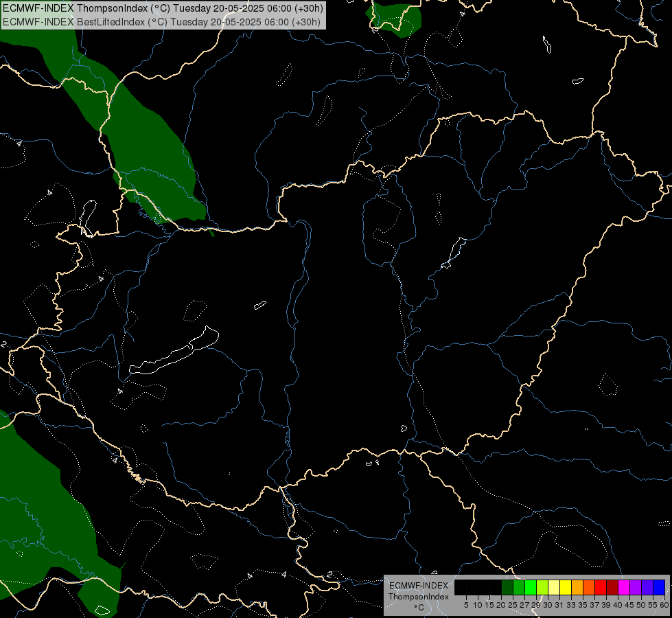Click the legend scale value 5

click(466, 605)
